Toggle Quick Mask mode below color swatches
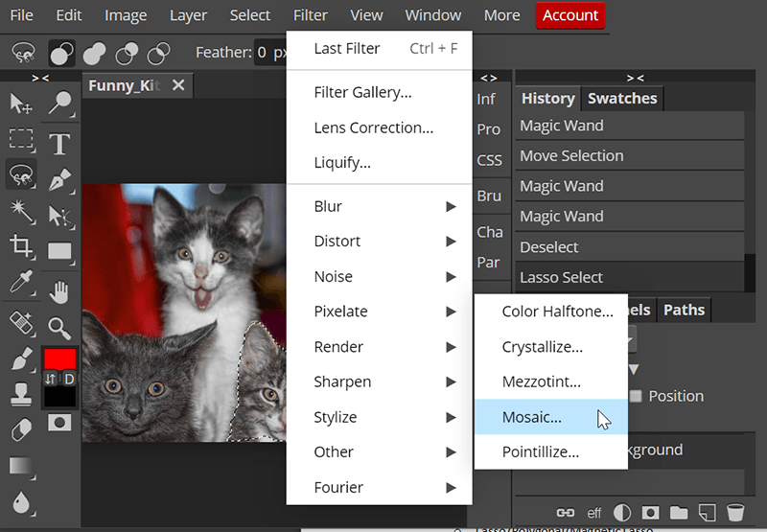 [59, 422]
